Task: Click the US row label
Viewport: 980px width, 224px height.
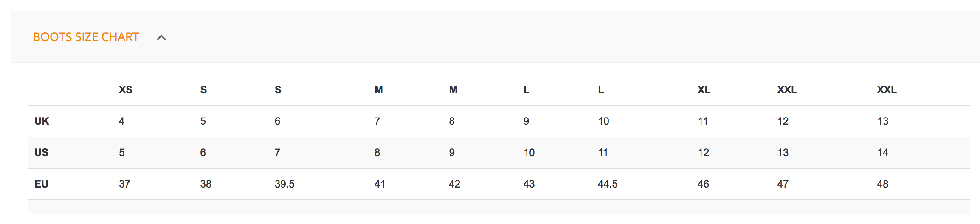Action: click(x=41, y=153)
